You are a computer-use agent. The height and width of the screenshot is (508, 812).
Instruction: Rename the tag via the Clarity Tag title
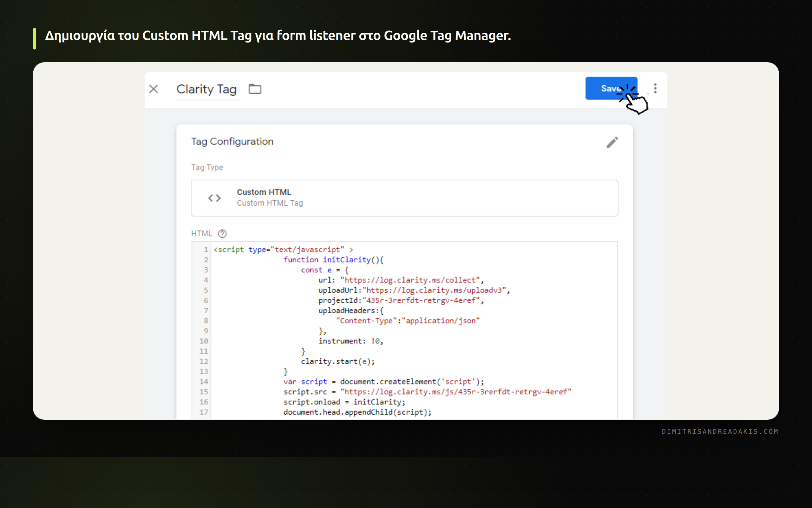207,89
